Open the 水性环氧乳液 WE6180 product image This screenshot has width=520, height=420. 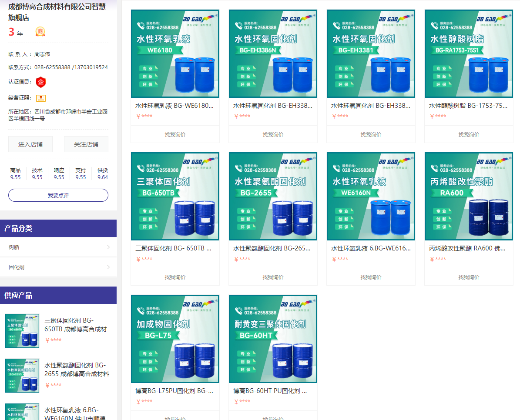175,53
